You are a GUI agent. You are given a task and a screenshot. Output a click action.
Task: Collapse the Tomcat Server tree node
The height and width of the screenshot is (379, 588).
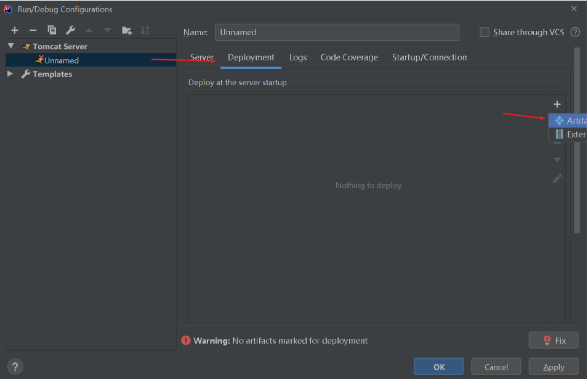pos(11,46)
